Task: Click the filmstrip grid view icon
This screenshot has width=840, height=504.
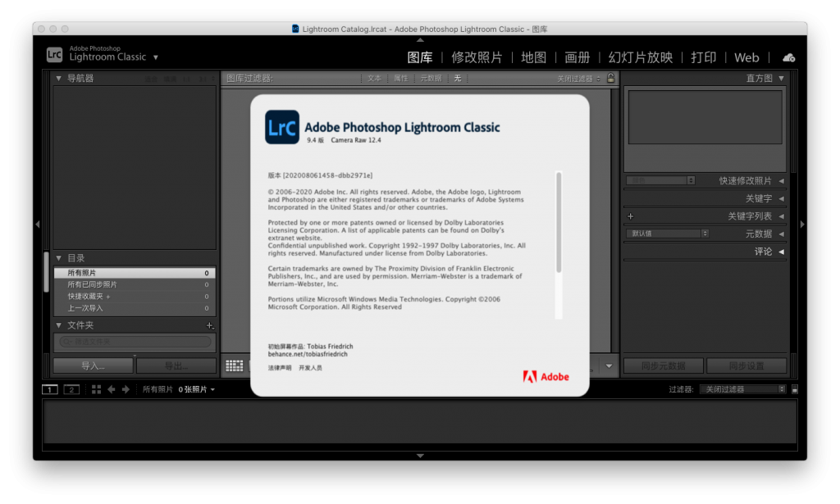Action: point(97,389)
